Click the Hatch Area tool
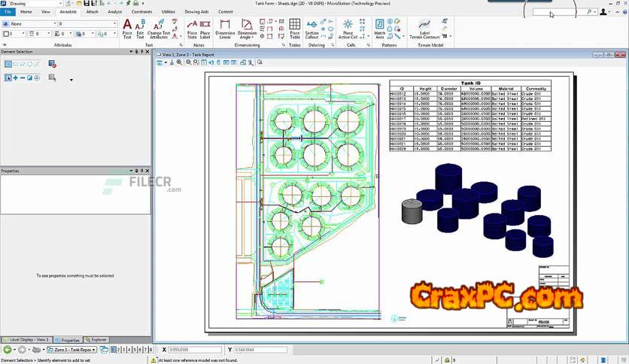Image resolution: width=629 pixels, height=364 pixels. coord(380,29)
